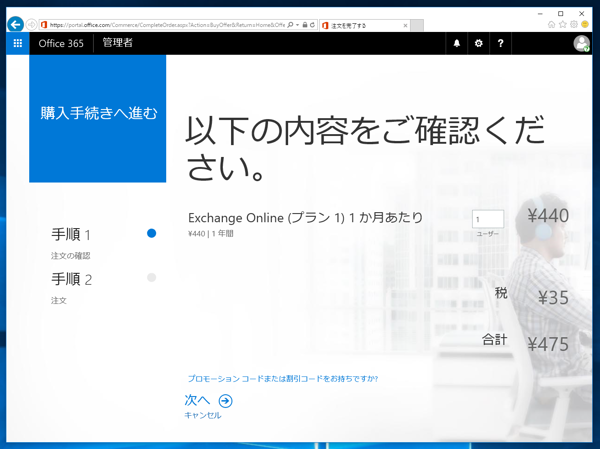Screen dimensions: 600x449
Task: Open the help question mark
Action: (x=500, y=43)
